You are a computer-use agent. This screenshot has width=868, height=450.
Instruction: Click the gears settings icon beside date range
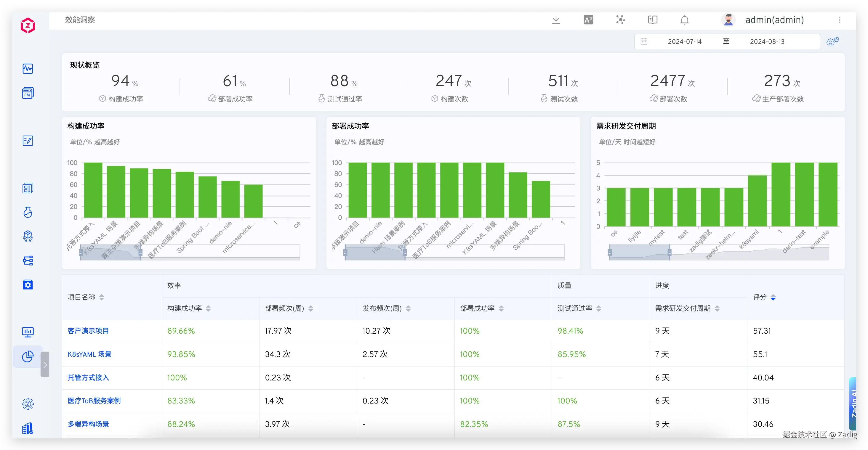833,41
